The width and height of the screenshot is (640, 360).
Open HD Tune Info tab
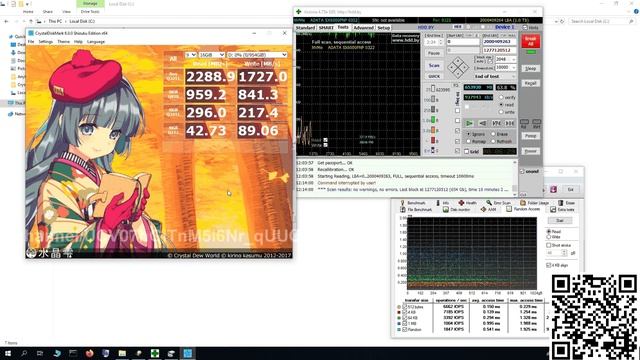(442, 203)
